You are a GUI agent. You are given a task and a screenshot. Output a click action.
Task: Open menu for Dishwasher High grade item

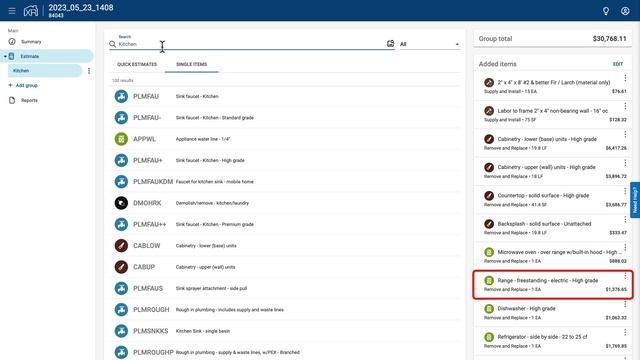pyautogui.click(x=625, y=304)
